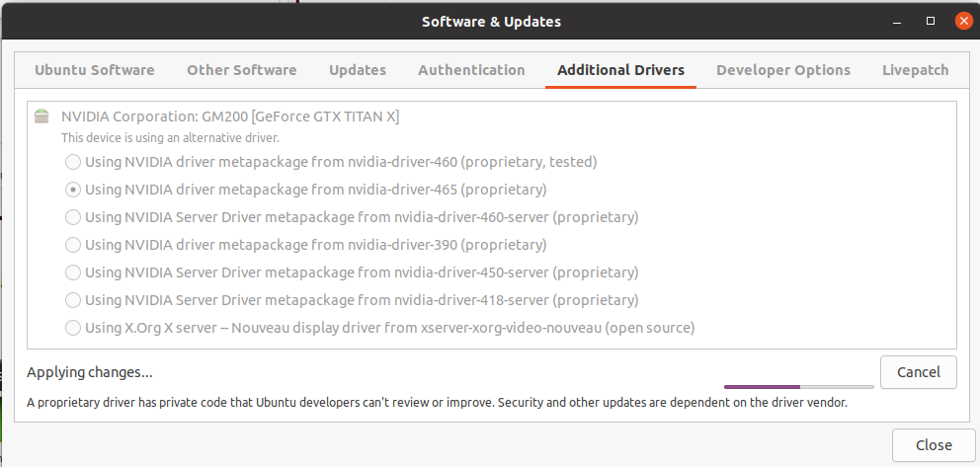Switch to the Other Software tab
The image size is (980, 467).
pos(241,70)
